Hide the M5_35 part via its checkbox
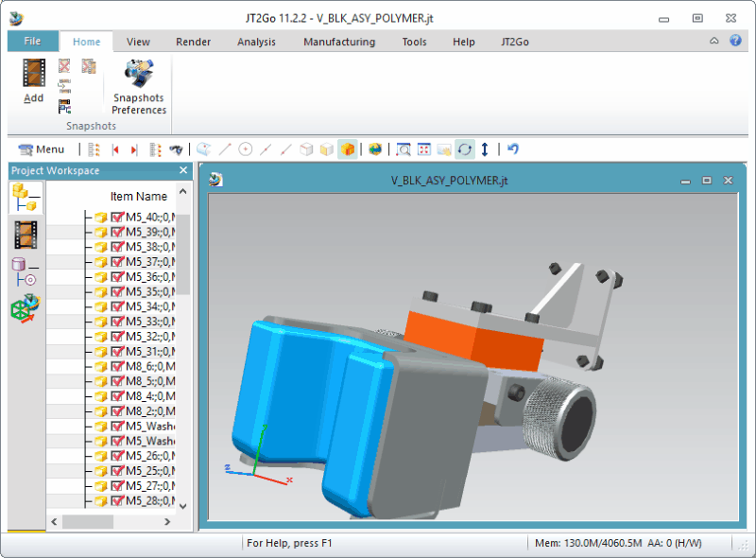The width and height of the screenshot is (756, 558). click(117, 292)
